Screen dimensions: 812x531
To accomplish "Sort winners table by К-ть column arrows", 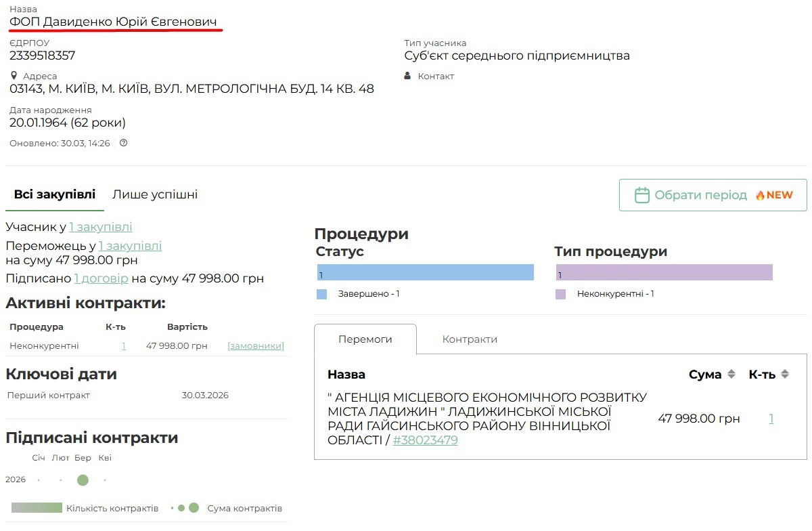I will click(785, 375).
